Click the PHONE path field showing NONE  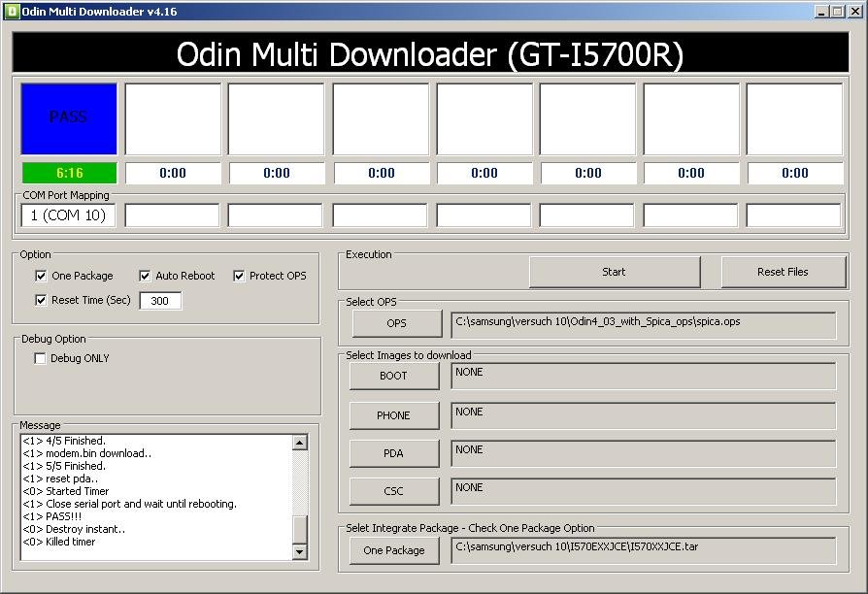(x=644, y=415)
